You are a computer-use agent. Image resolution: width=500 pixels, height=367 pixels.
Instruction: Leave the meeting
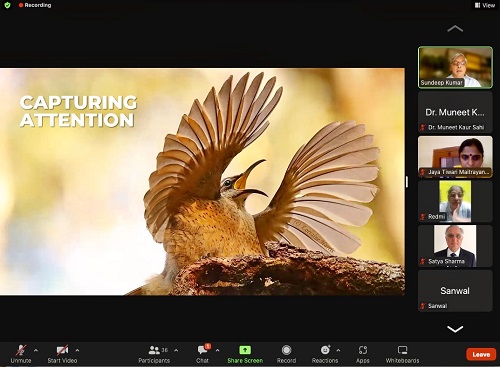[481, 354]
